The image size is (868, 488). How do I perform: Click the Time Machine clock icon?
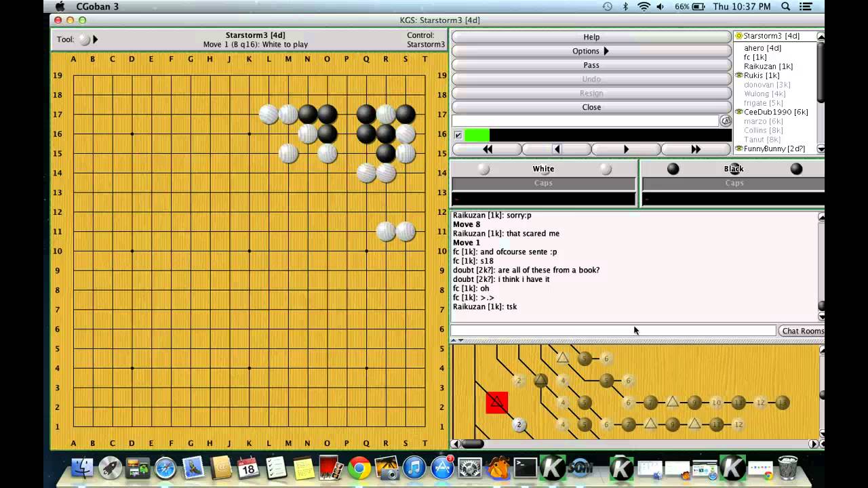[x=607, y=7]
